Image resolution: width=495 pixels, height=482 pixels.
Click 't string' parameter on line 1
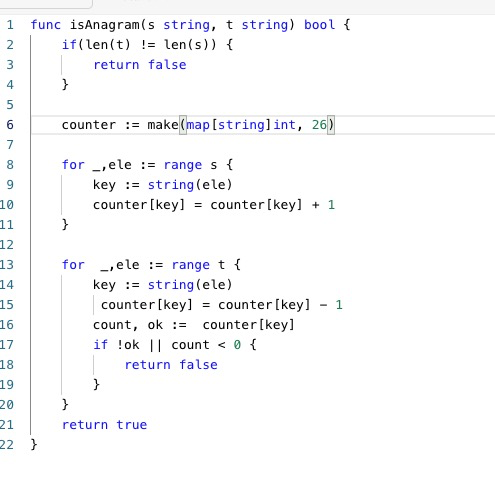(x=257, y=25)
